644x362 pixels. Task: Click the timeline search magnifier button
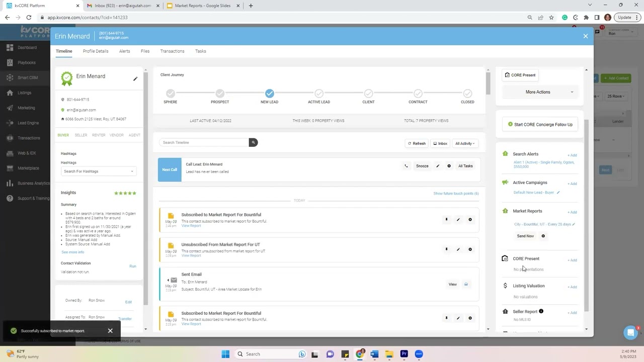(253, 143)
